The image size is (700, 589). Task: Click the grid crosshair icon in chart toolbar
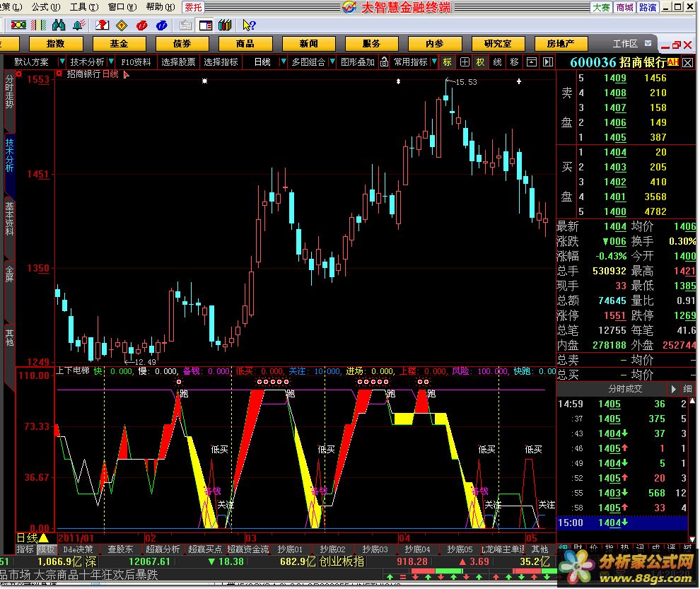coord(465,62)
